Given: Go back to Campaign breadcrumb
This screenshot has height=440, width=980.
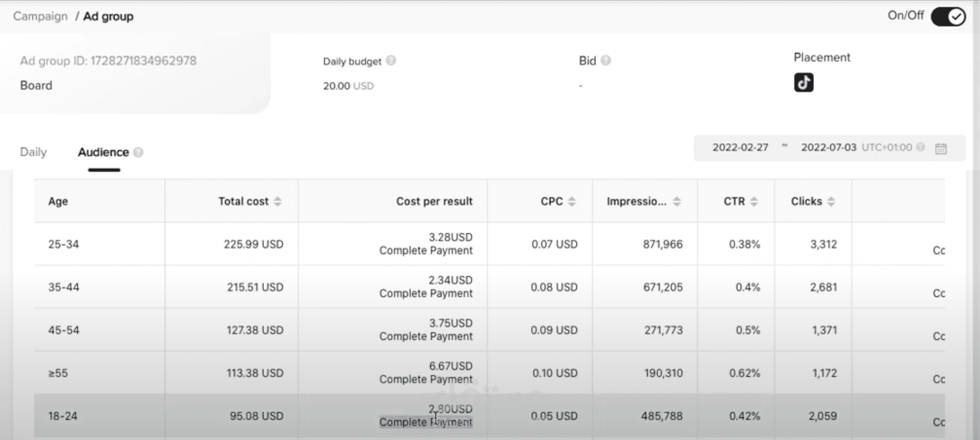Looking at the screenshot, I should [x=40, y=16].
